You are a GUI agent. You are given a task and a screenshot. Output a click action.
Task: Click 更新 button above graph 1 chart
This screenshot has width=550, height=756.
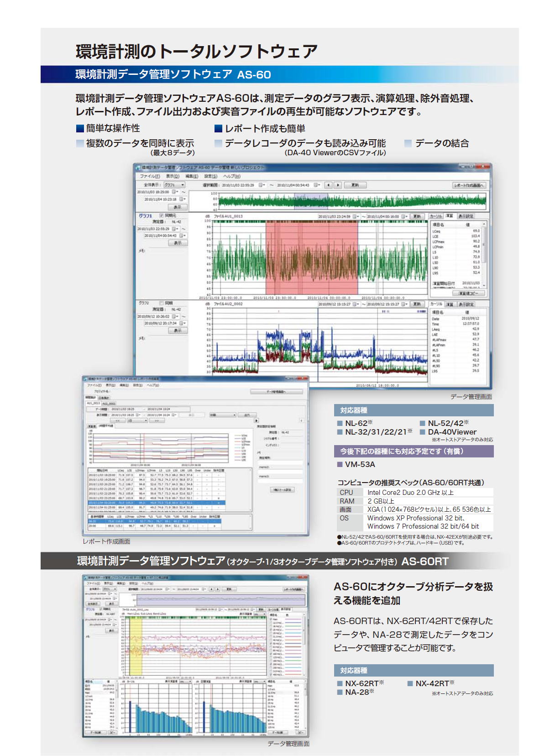click(417, 216)
